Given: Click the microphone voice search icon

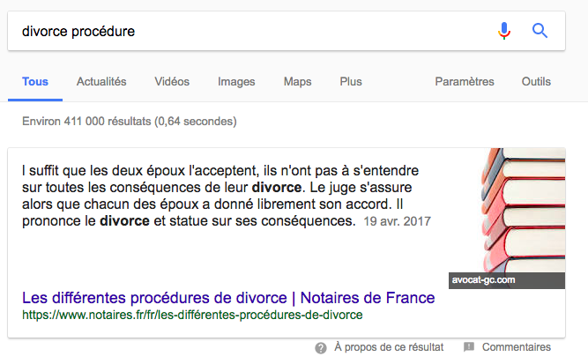Looking at the screenshot, I should click(503, 31).
